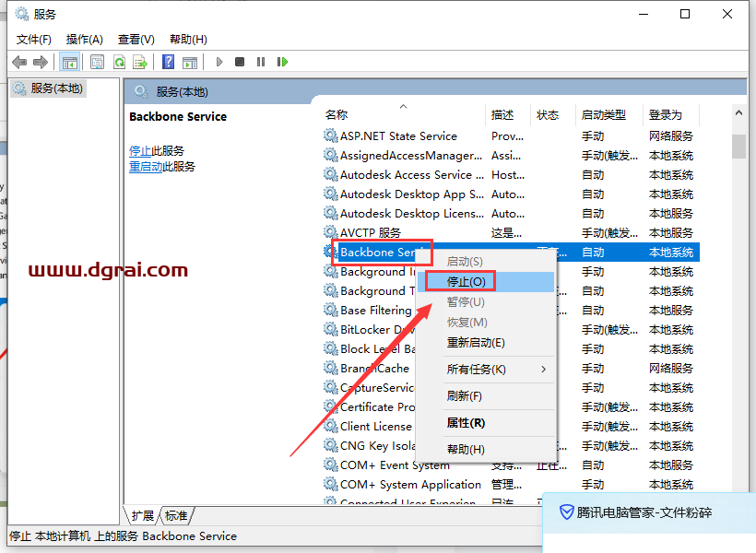Screen dimensions: 756x553
Task: Switch to the 标准 tab
Action: click(176, 516)
